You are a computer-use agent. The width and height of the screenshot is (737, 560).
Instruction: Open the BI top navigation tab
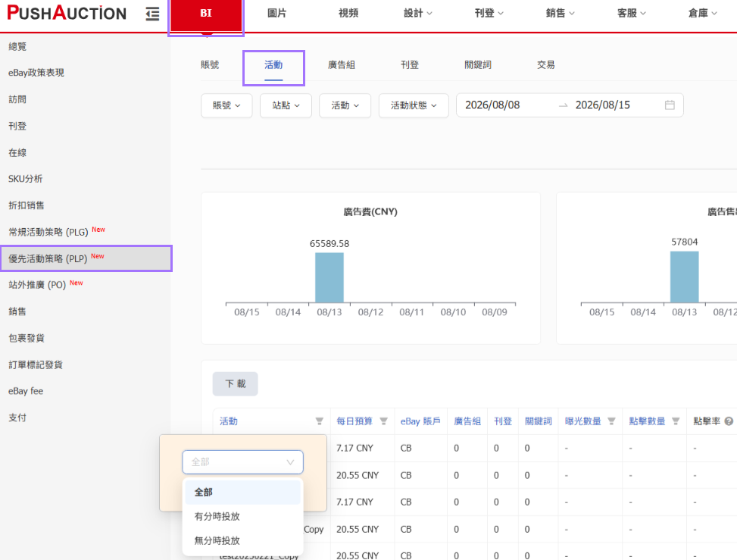pos(206,14)
